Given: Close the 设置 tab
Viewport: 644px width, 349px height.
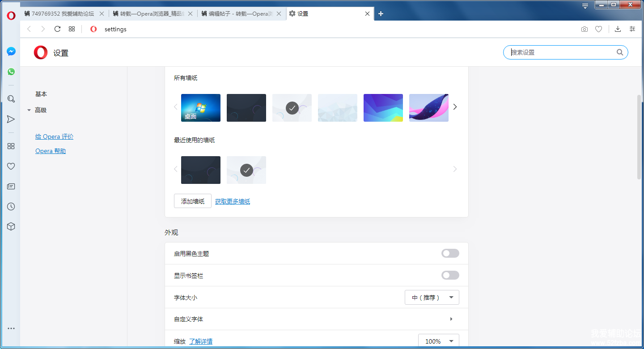Looking at the screenshot, I should coord(367,13).
